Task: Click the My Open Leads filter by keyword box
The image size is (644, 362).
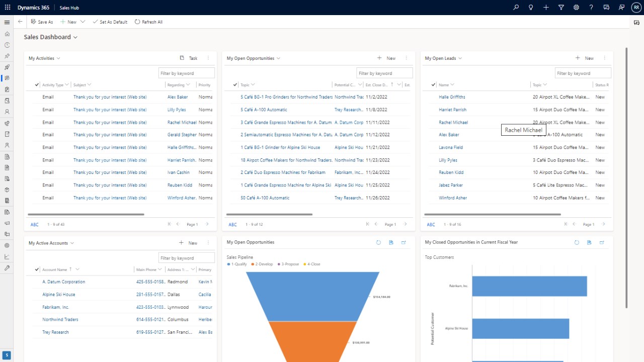Action: pyautogui.click(x=583, y=73)
